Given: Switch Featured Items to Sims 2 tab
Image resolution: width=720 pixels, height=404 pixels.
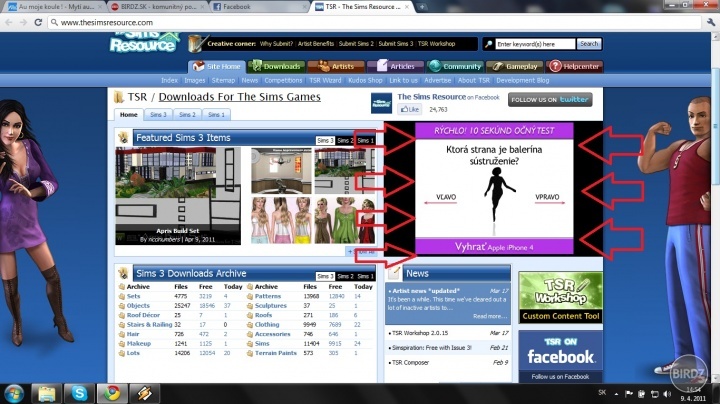Looking at the screenshot, I should (345, 140).
